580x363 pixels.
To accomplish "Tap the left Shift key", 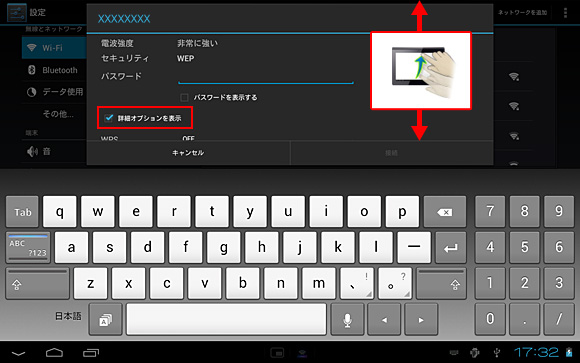I will click(37, 284).
